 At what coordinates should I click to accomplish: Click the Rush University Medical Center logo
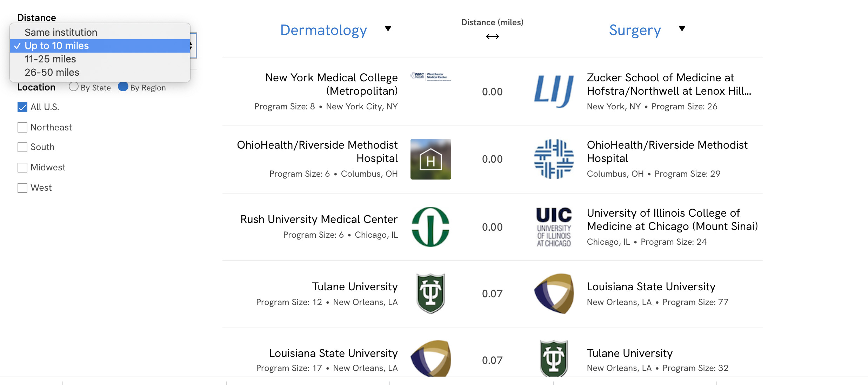click(430, 227)
